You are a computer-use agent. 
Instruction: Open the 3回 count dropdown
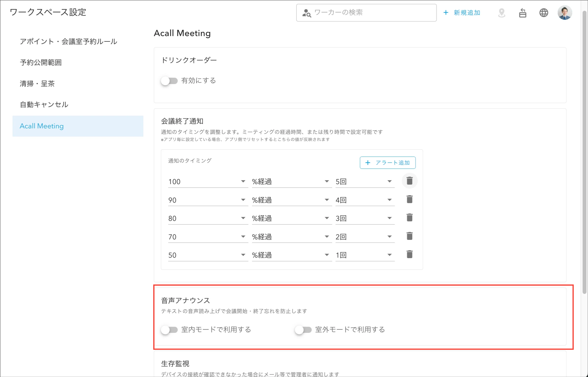(365, 218)
